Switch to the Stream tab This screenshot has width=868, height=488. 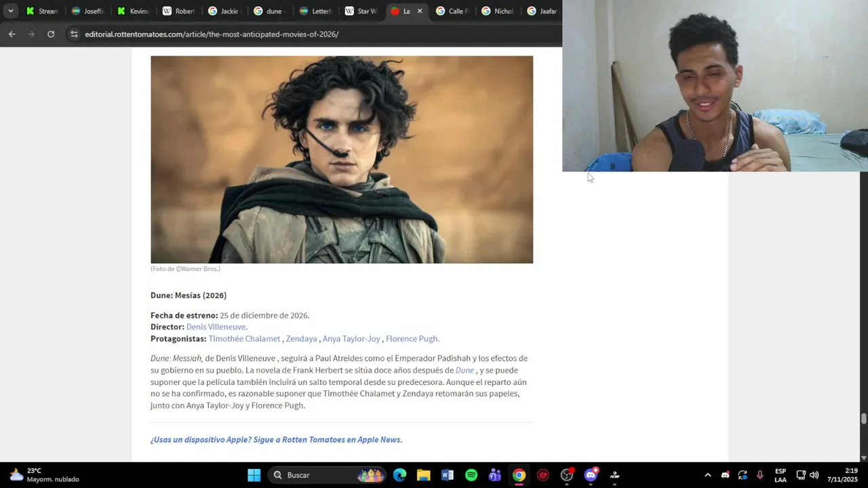pyautogui.click(x=41, y=11)
